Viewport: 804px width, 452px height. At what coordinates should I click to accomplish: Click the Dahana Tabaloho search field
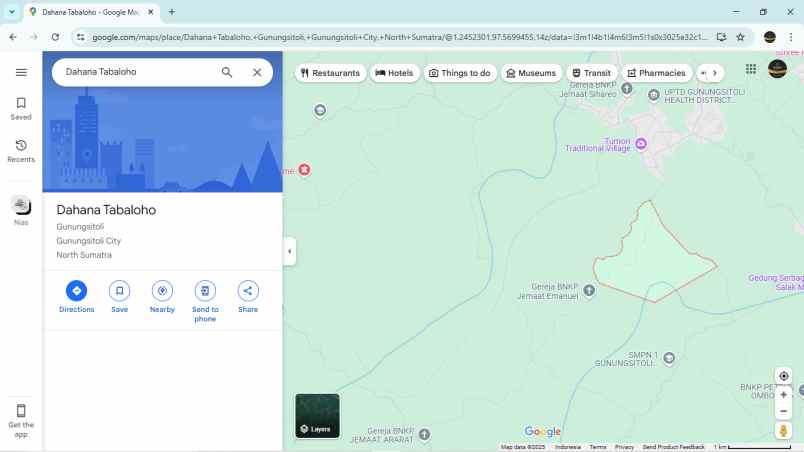click(138, 72)
